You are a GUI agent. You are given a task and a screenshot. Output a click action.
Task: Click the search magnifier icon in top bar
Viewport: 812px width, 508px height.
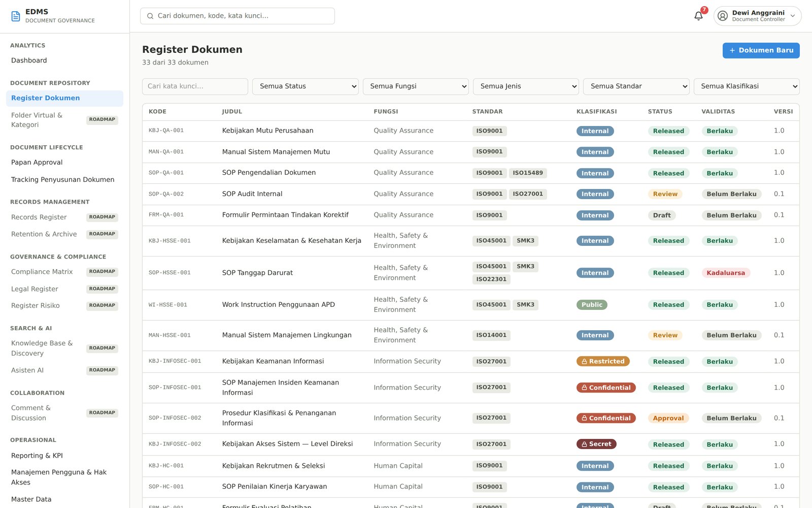point(150,16)
